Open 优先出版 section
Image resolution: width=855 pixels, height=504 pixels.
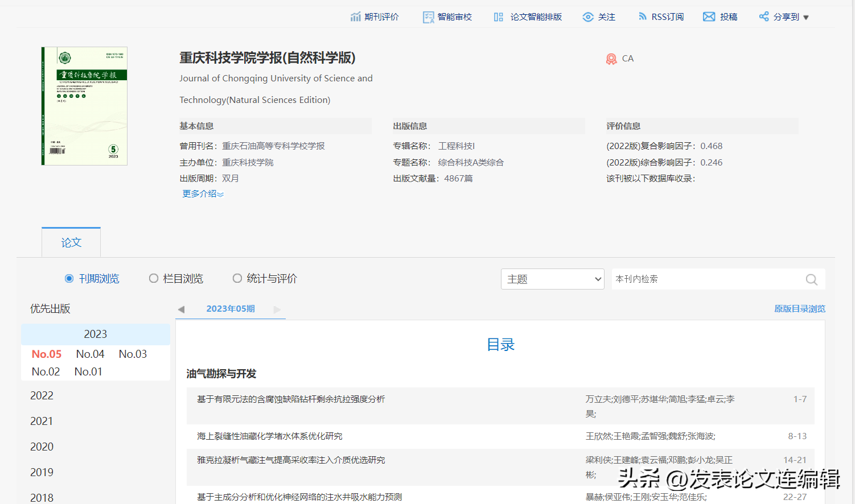click(50, 309)
